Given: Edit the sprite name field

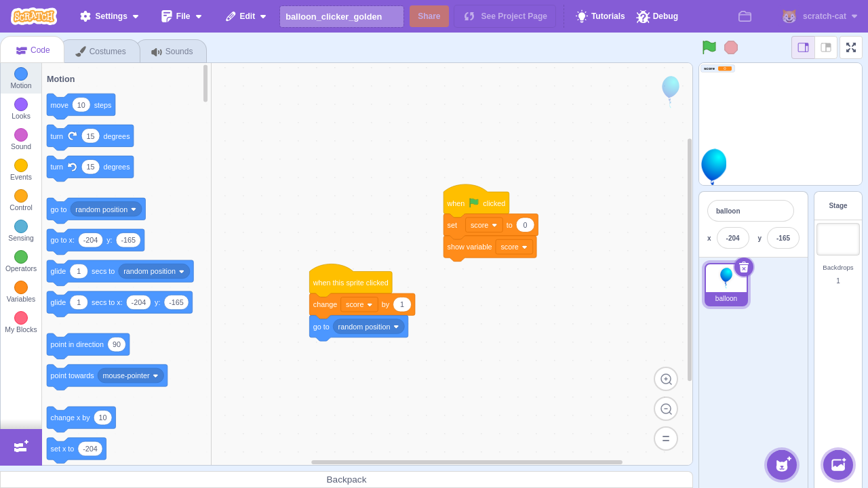Looking at the screenshot, I should tap(751, 211).
